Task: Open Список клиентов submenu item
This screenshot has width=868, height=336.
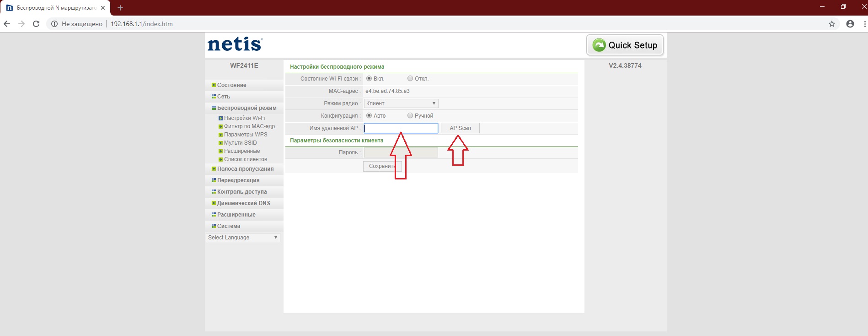Action: point(246,159)
